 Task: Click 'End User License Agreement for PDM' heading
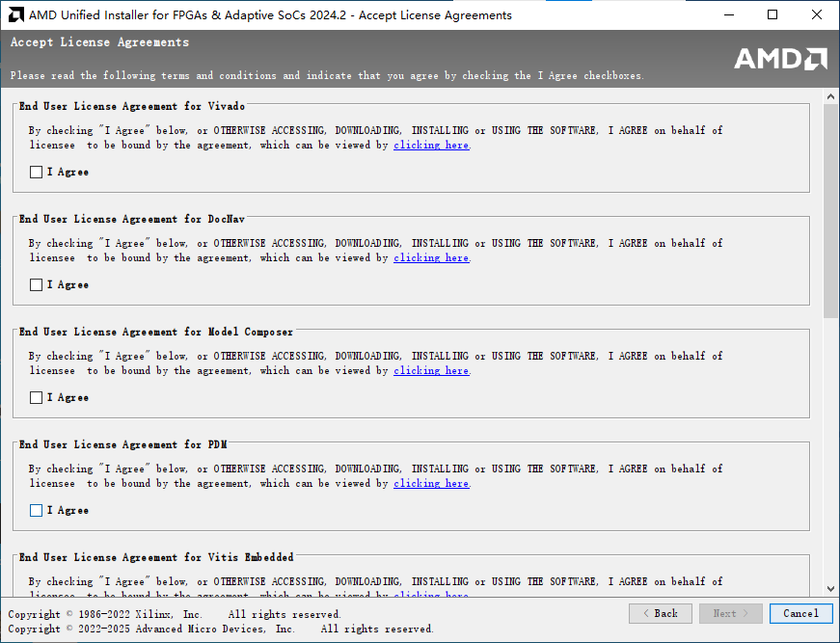coord(123,445)
